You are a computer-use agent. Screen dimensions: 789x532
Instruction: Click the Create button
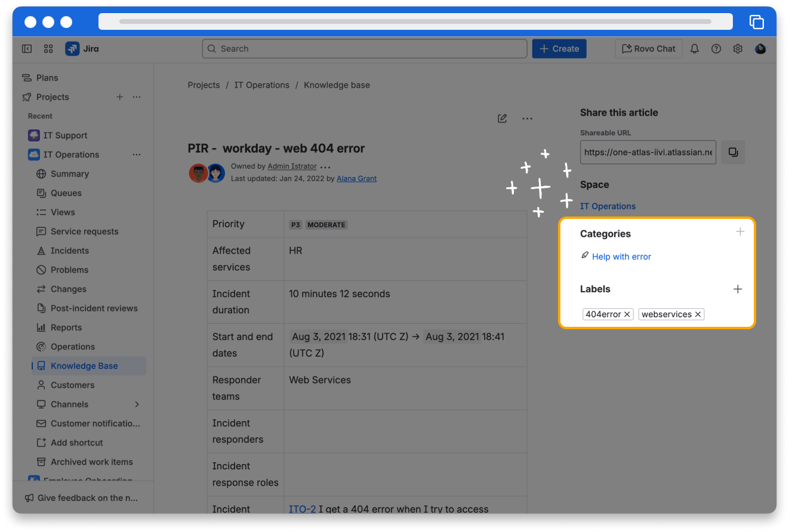(559, 49)
